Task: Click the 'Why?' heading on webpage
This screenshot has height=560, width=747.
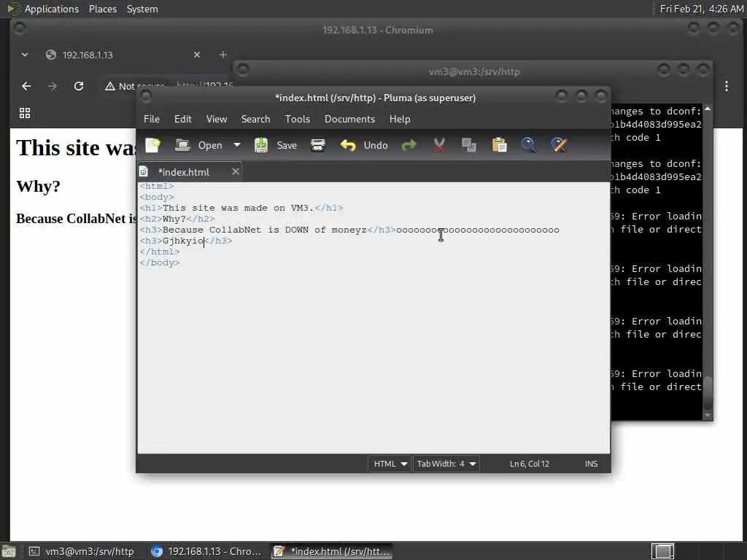Action: [38, 186]
